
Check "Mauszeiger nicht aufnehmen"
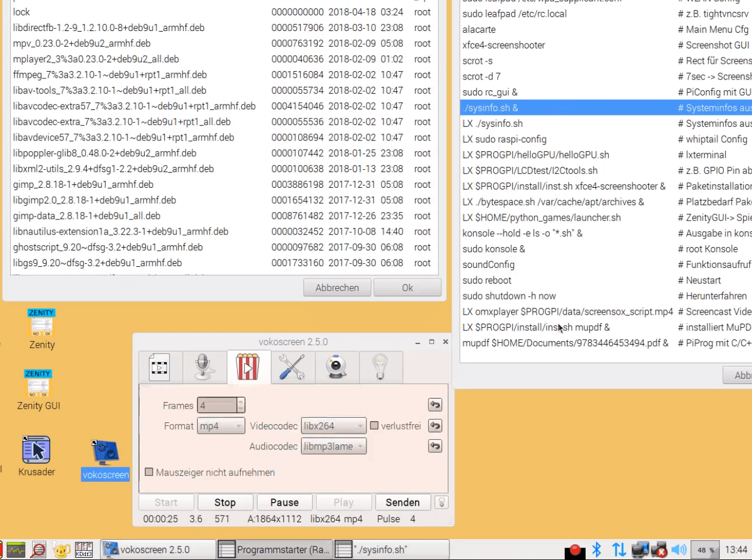pos(149,473)
